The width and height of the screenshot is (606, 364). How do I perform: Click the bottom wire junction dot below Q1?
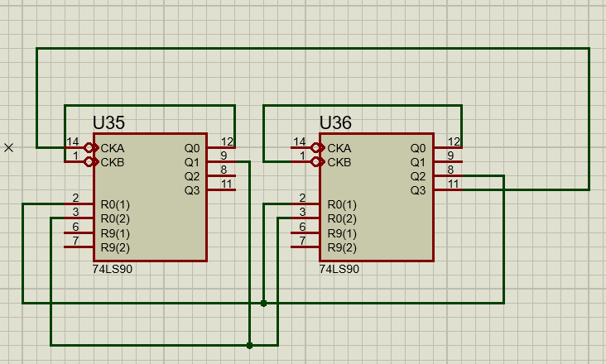pyautogui.click(x=250, y=345)
